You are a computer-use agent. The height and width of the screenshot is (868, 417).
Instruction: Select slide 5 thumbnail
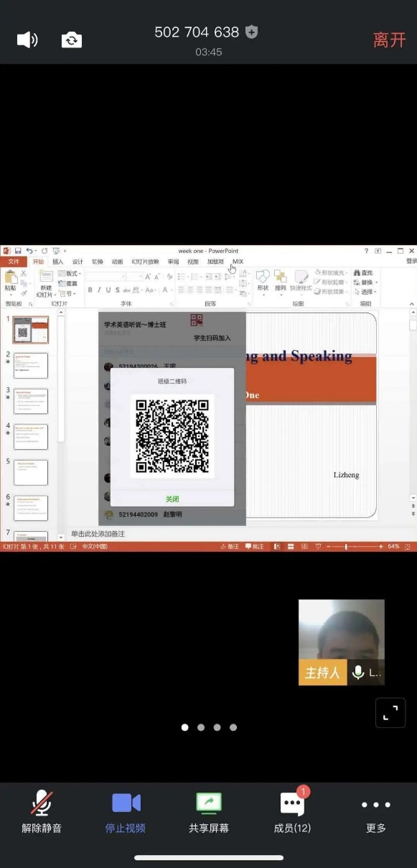31,473
